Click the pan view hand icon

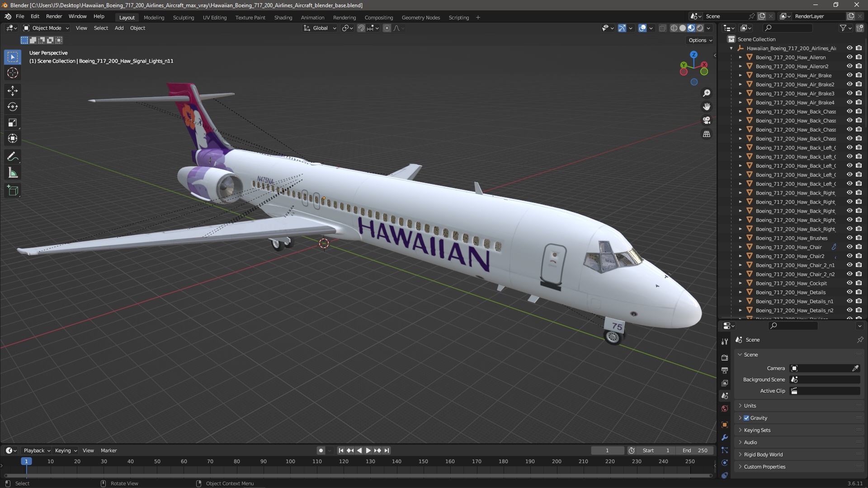[x=706, y=107]
